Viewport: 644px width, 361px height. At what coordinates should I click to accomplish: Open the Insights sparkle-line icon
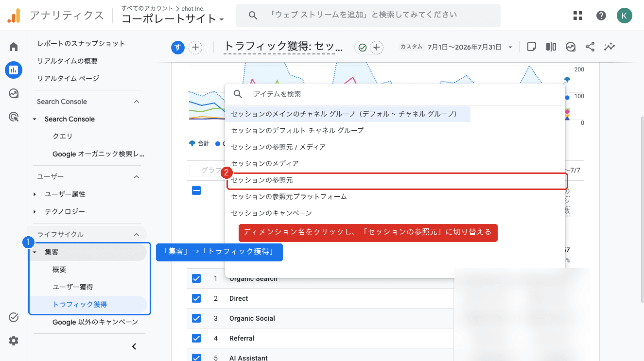click(609, 47)
